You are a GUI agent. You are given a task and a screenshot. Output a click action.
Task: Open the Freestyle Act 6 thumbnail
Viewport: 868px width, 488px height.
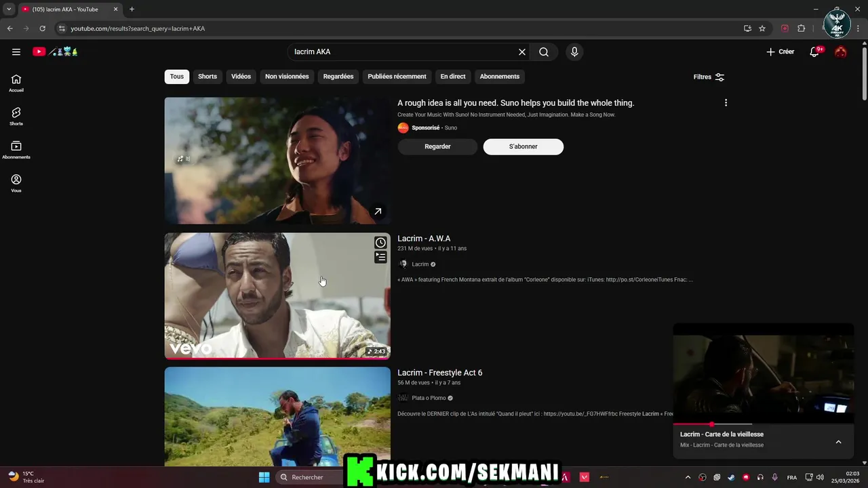pyautogui.click(x=277, y=416)
